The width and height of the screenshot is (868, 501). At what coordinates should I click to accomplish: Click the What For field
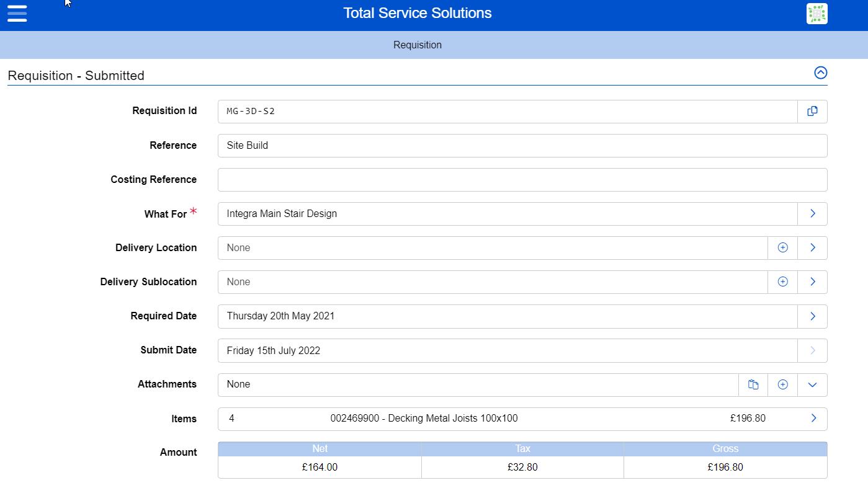pos(508,214)
